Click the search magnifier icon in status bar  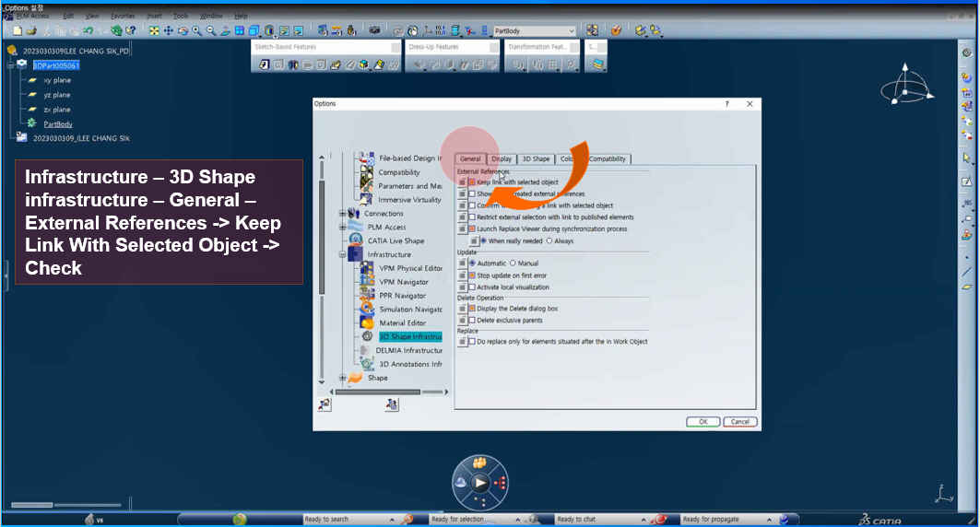tap(407, 520)
